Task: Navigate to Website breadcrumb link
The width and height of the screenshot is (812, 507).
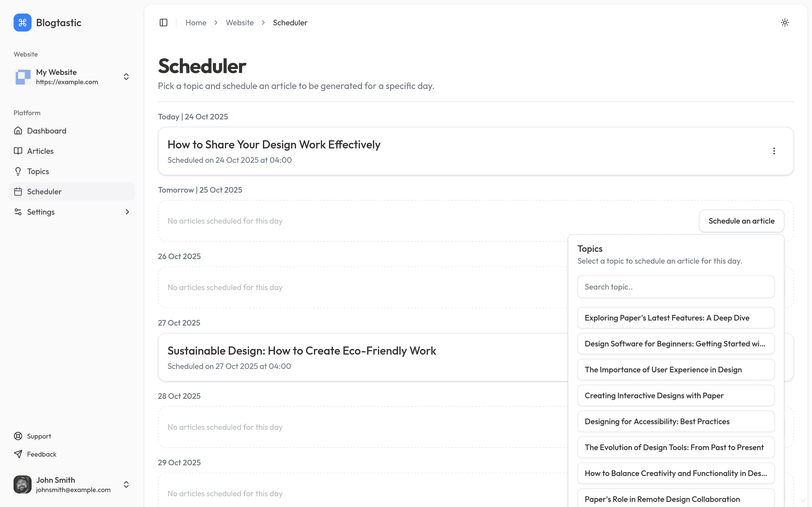Action: click(240, 23)
